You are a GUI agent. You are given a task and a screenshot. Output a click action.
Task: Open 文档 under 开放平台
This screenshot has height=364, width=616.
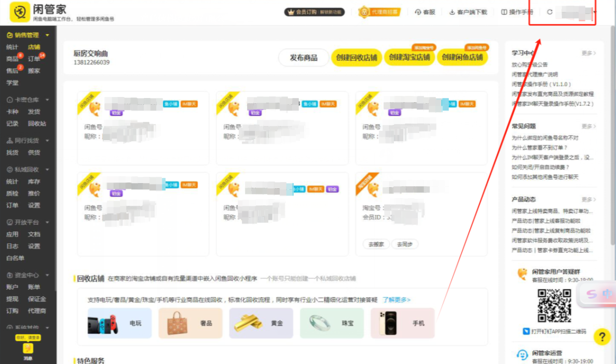pyautogui.click(x=34, y=234)
